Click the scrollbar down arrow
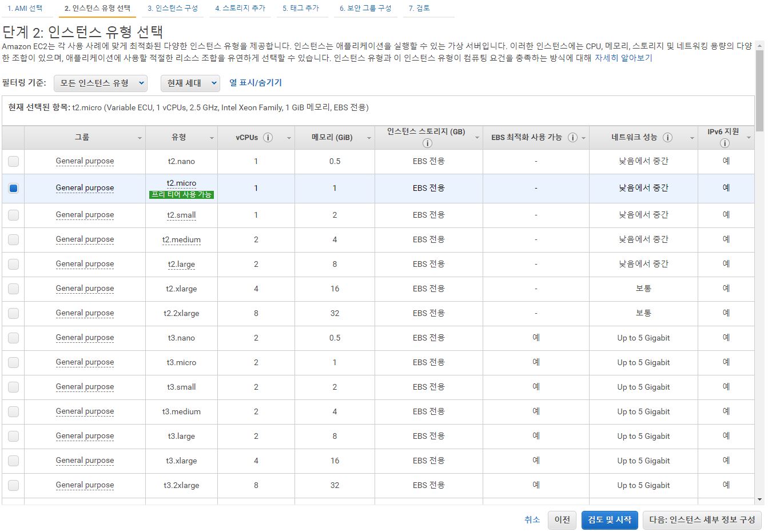Viewport: 768px width, 532px height. point(760,499)
